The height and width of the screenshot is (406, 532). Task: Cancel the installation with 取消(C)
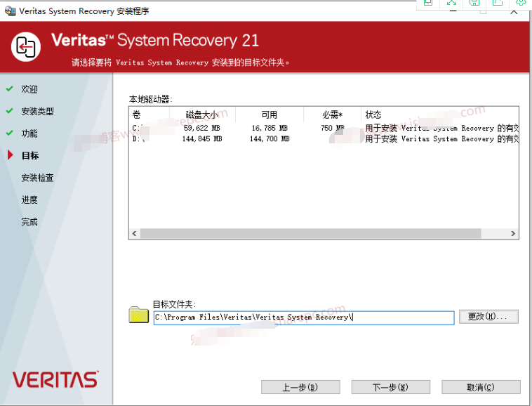point(481,387)
